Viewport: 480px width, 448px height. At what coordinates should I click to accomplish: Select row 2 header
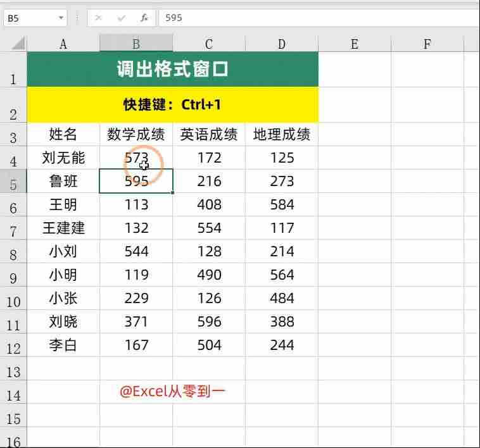[13, 105]
